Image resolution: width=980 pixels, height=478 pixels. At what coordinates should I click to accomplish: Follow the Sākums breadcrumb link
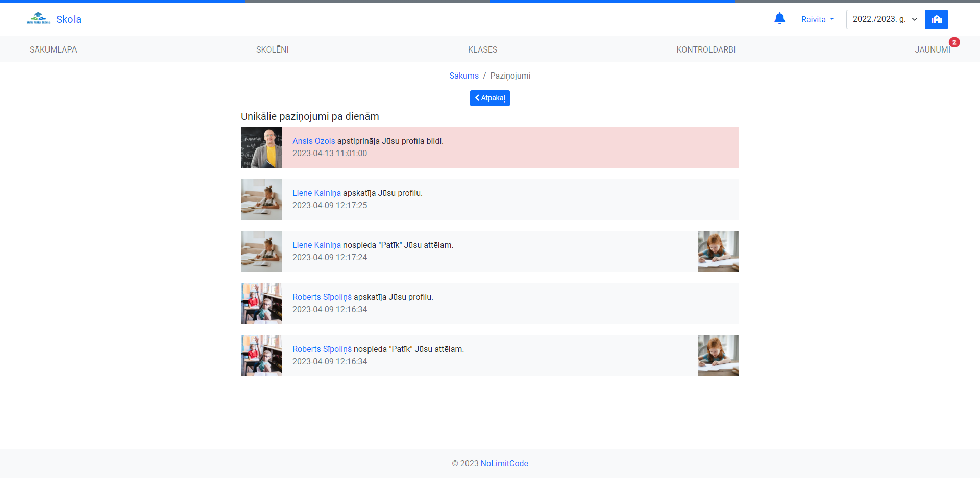click(463, 76)
